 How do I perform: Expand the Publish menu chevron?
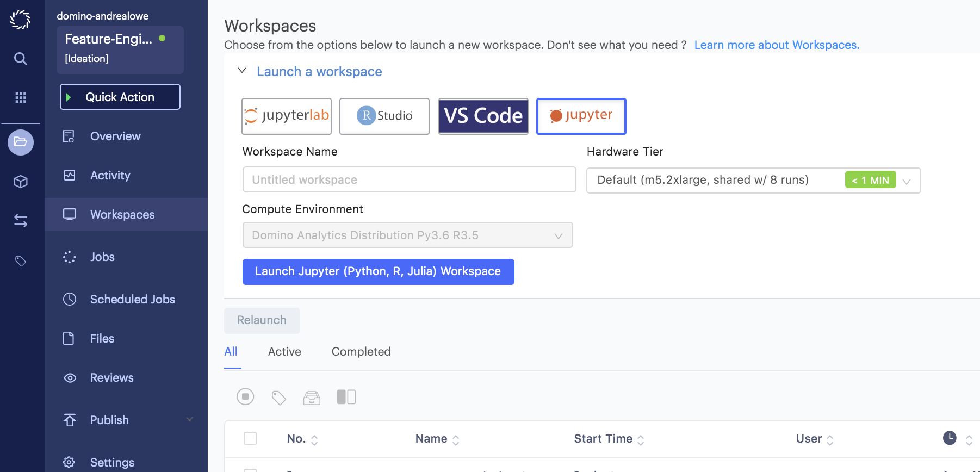coord(190,419)
